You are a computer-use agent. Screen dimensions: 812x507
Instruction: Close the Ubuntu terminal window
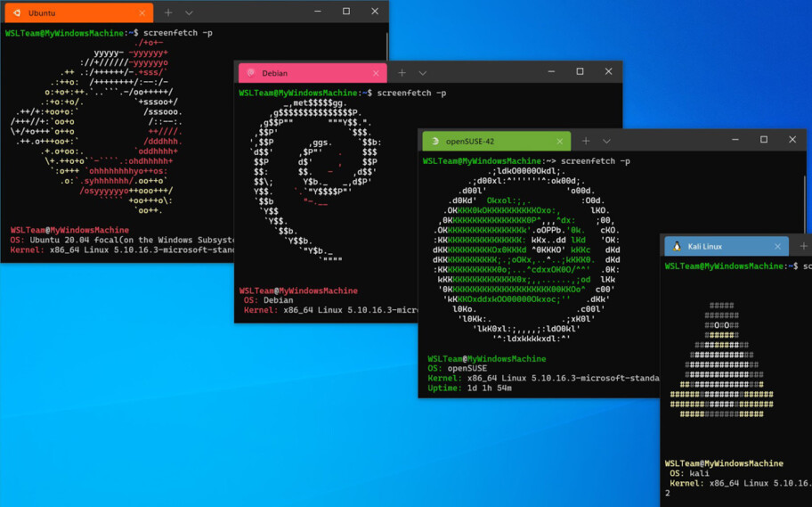point(375,12)
